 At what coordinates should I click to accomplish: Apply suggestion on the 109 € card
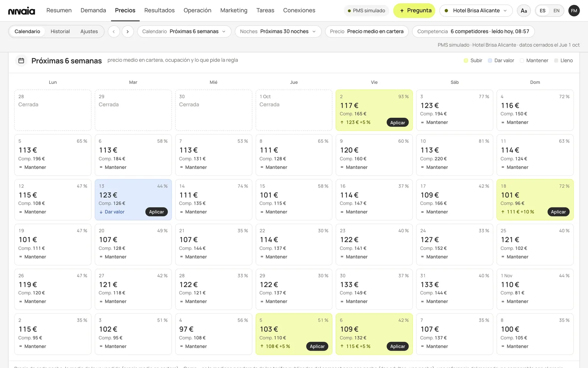[x=398, y=346]
